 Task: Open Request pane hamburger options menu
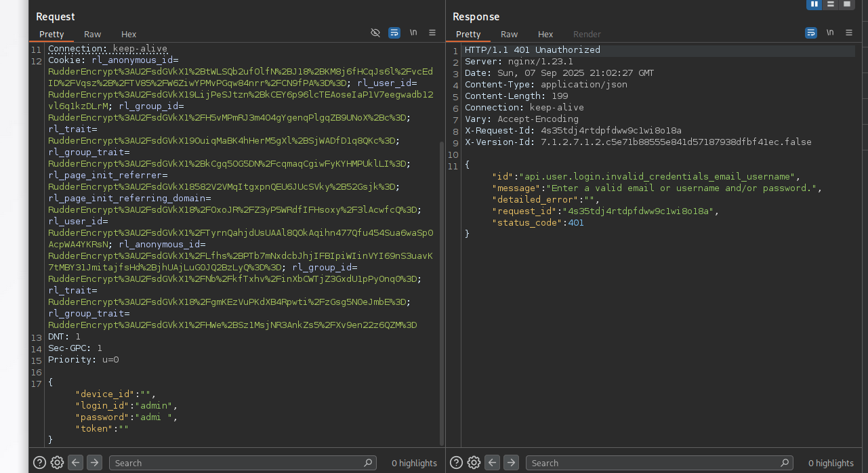(x=432, y=33)
